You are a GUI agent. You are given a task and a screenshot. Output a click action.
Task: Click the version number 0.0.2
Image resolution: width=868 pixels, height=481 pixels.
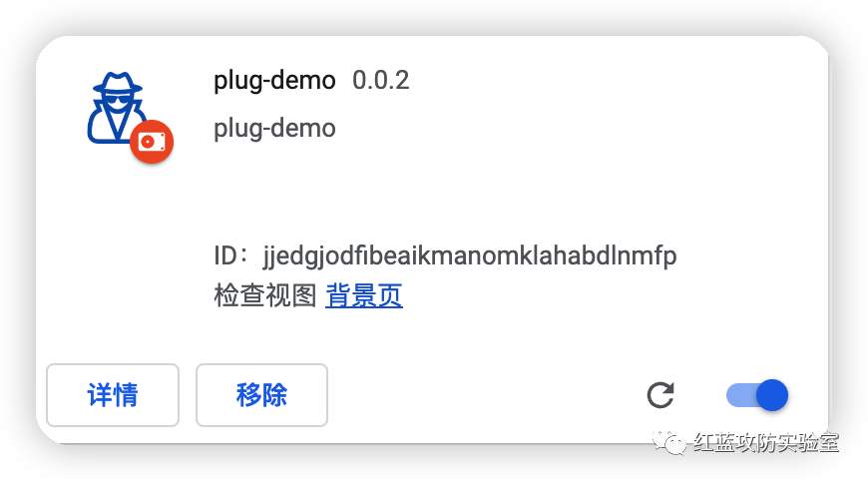point(381,80)
